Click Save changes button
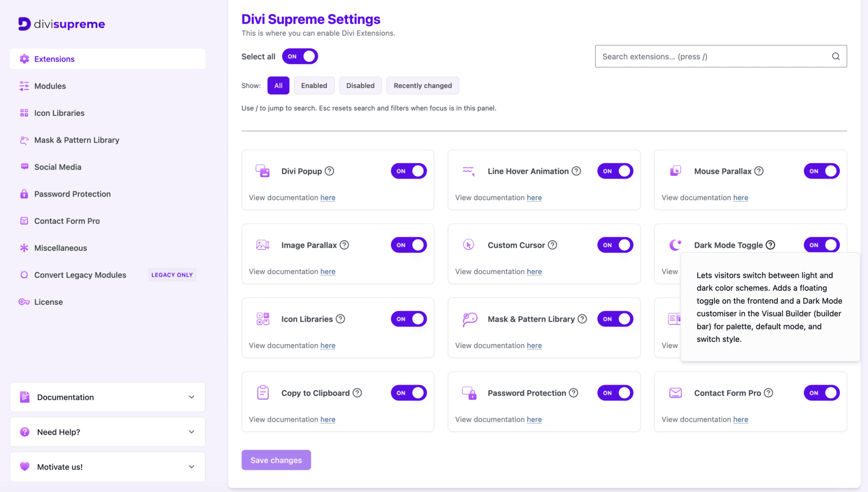The height and width of the screenshot is (492, 868). (276, 460)
